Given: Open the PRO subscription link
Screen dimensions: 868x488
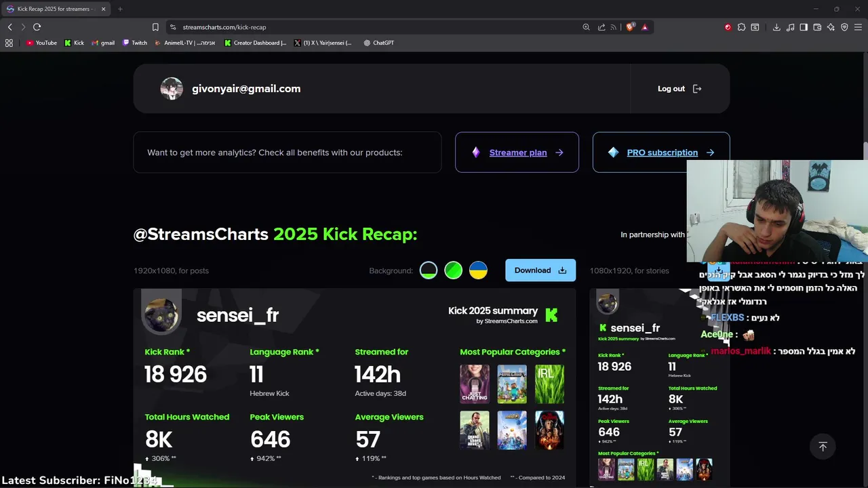Looking at the screenshot, I should pos(661,152).
